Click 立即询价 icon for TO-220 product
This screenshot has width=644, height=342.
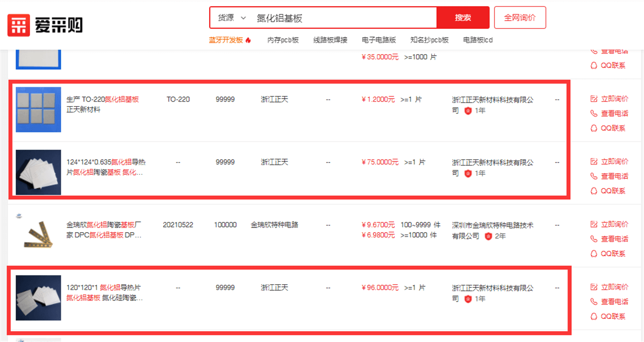click(594, 99)
